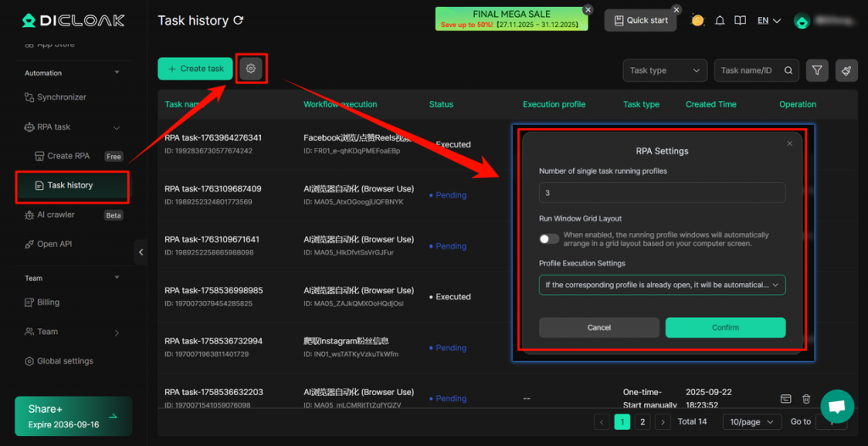
Task: Open AI crawler from the sidebar
Action: (55, 215)
